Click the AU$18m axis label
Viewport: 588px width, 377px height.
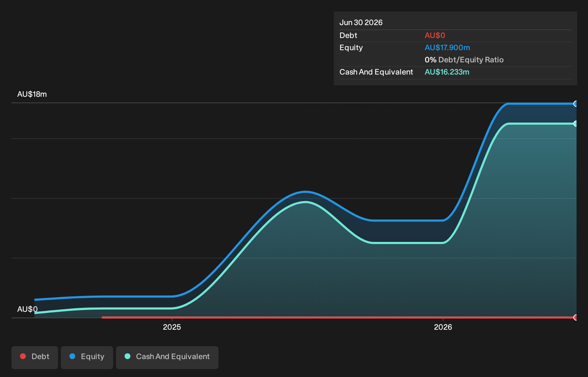tap(32, 94)
